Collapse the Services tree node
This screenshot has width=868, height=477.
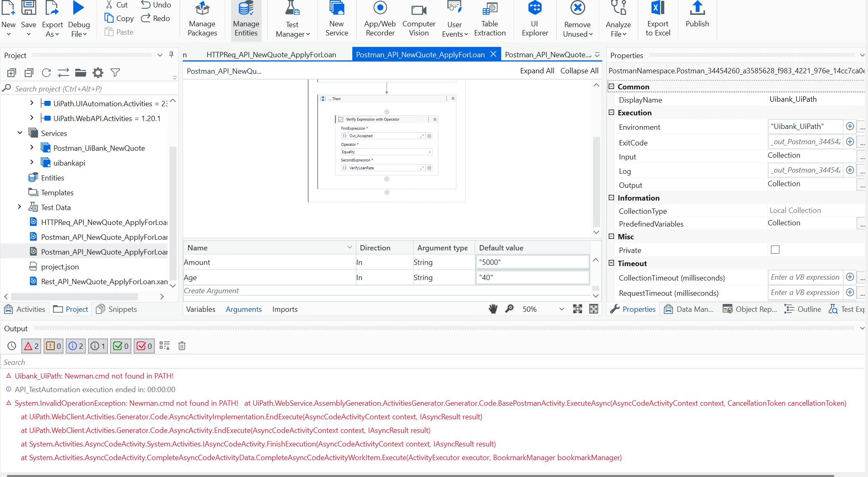(20, 133)
